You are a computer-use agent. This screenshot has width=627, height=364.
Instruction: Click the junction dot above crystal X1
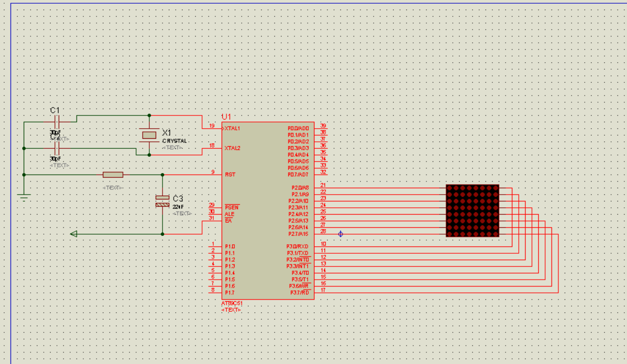(x=149, y=116)
